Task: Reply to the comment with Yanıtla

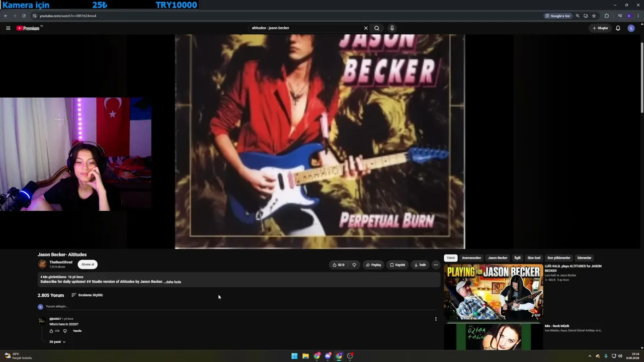Action: (77, 331)
